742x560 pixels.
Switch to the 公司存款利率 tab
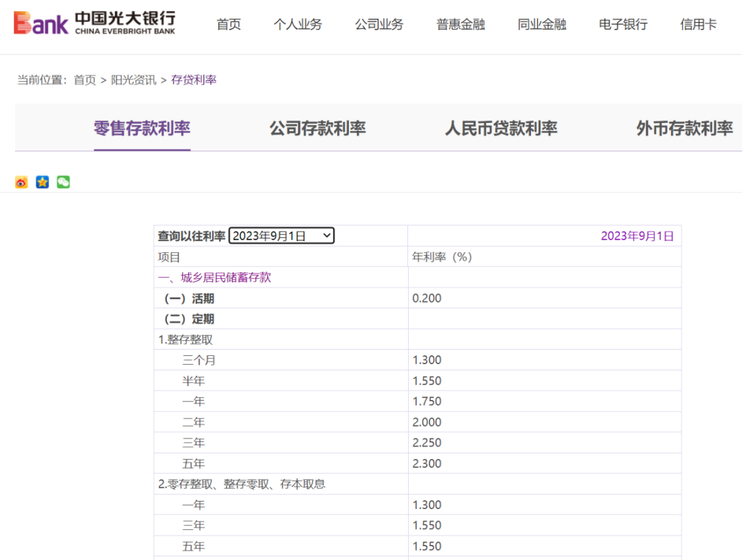pyautogui.click(x=317, y=128)
